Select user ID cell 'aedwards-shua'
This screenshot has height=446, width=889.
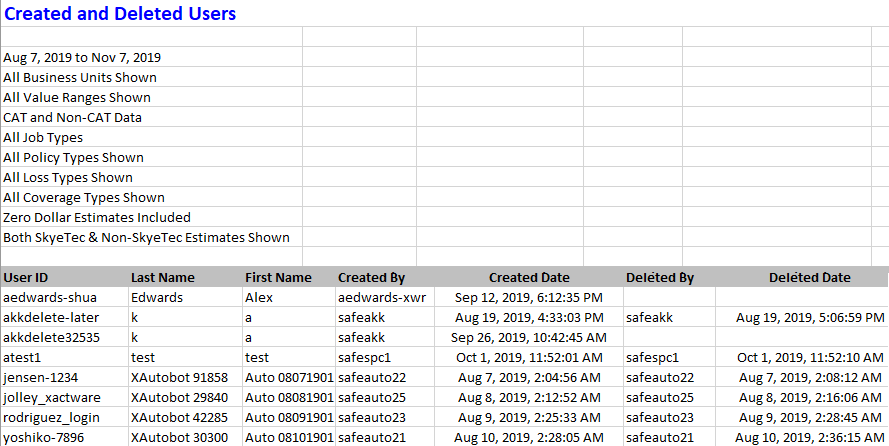pos(44,297)
